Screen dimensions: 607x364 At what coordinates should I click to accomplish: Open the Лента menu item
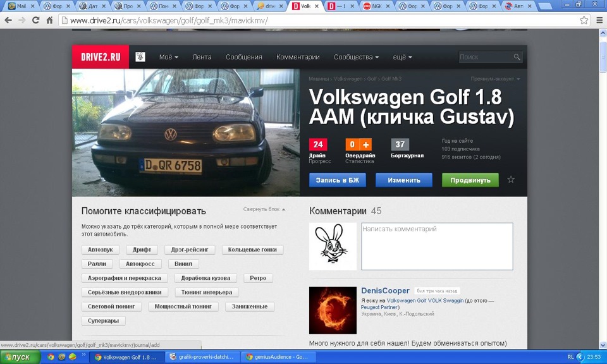202,57
